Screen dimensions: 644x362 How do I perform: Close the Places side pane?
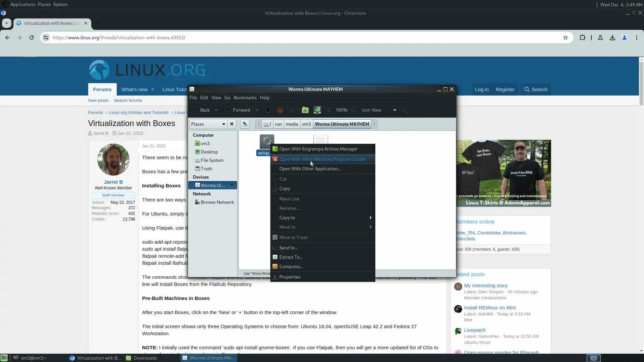coord(232,124)
